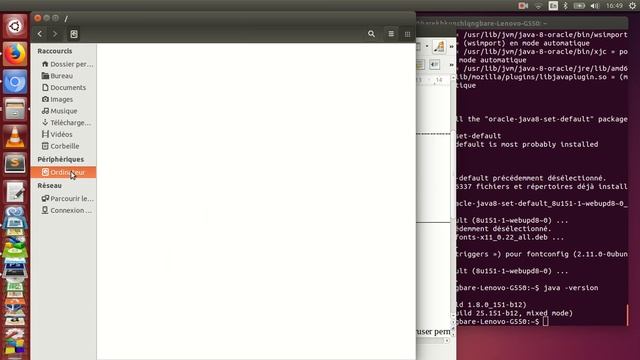Open Documents in sidebar

pyautogui.click(x=64, y=87)
